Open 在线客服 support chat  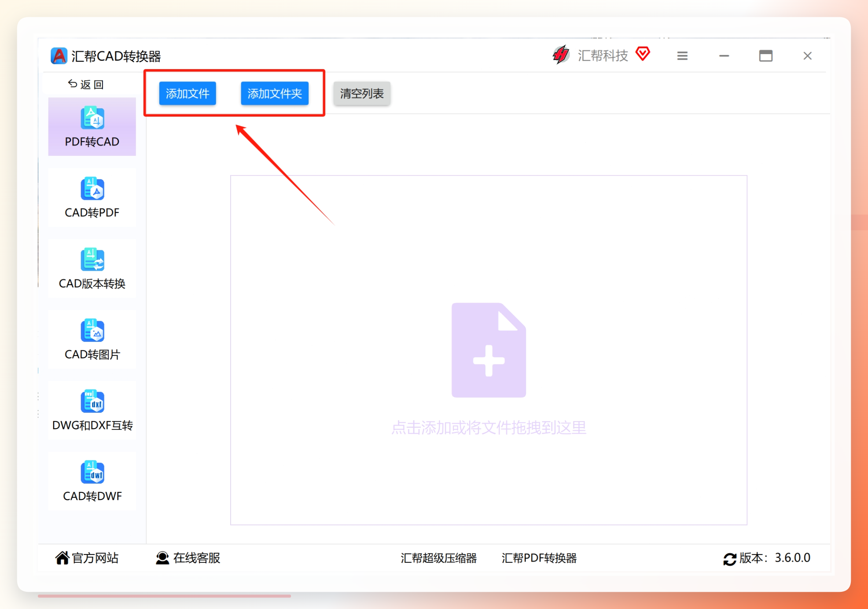[x=188, y=558]
